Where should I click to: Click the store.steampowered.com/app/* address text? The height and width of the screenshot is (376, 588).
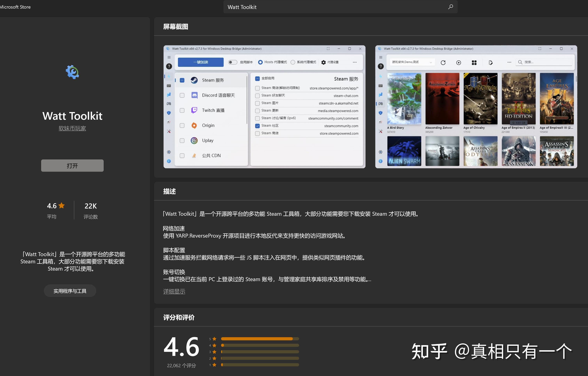pyautogui.click(x=334, y=88)
